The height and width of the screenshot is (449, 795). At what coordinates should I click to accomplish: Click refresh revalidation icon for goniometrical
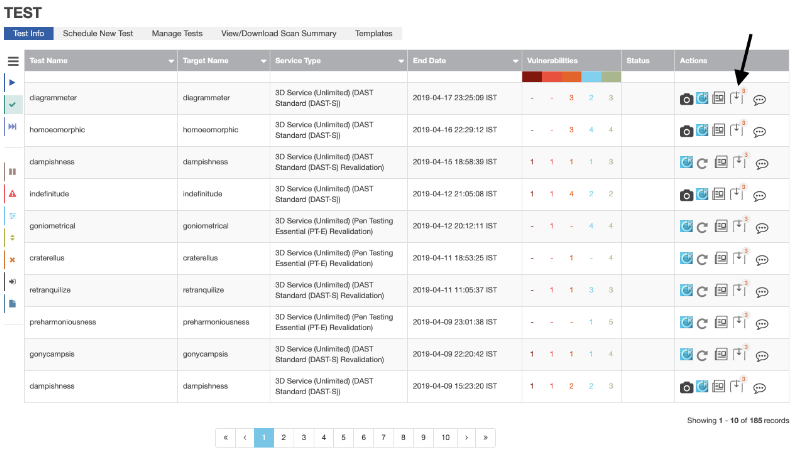click(x=702, y=228)
